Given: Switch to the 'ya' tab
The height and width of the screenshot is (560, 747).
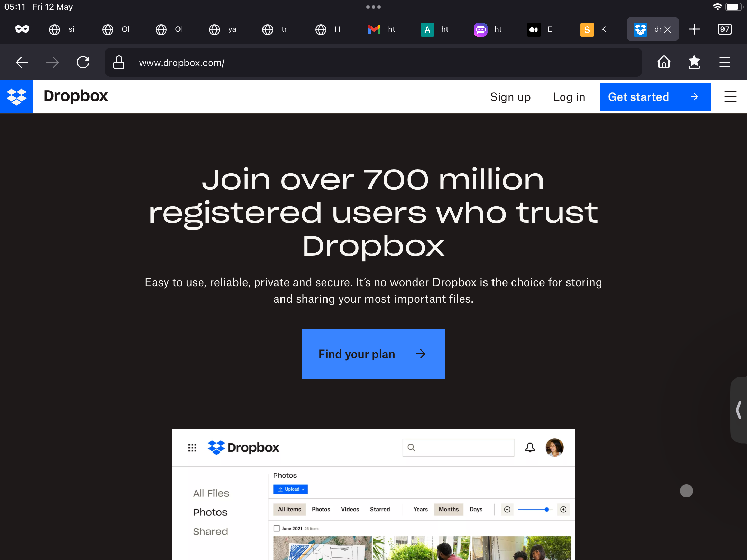Looking at the screenshot, I should coord(222,29).
